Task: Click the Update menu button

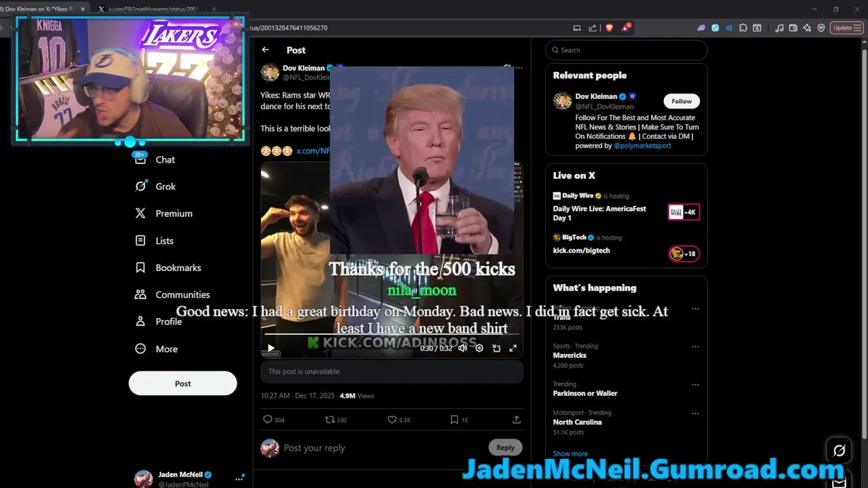Action: pos(846,28)
